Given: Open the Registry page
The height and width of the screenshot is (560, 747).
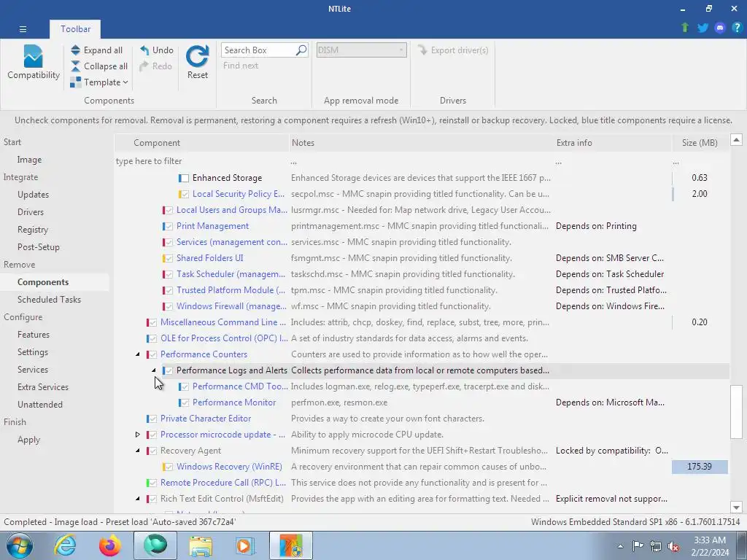Looking at the screenshot, I should 33,230.
